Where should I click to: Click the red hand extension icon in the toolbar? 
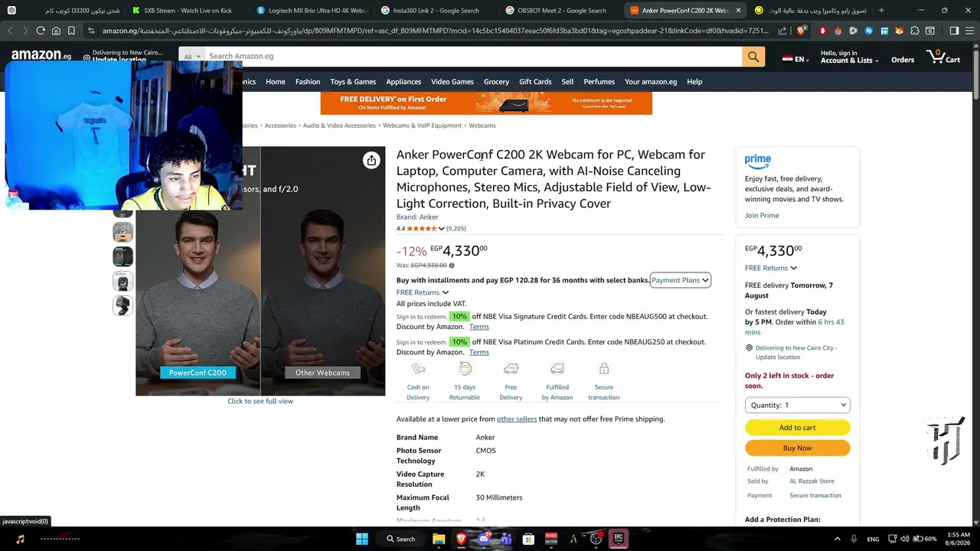(822, 31)
